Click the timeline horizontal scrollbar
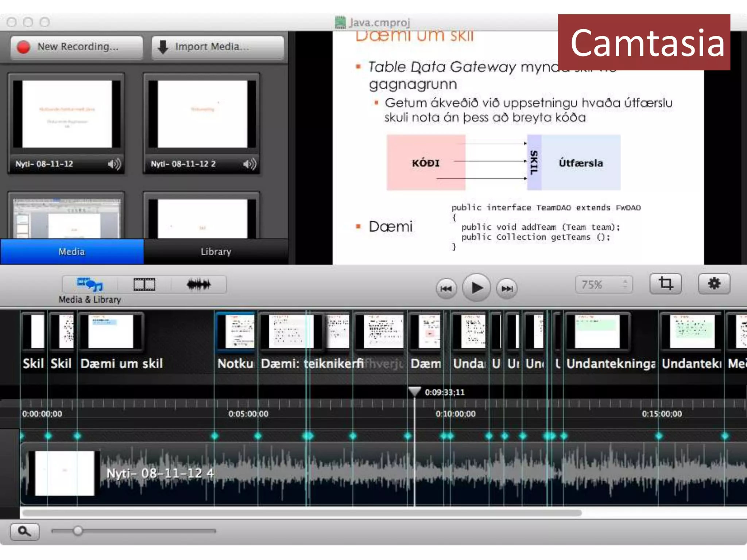Screen dimensions: 747x560 click(302, 513)
